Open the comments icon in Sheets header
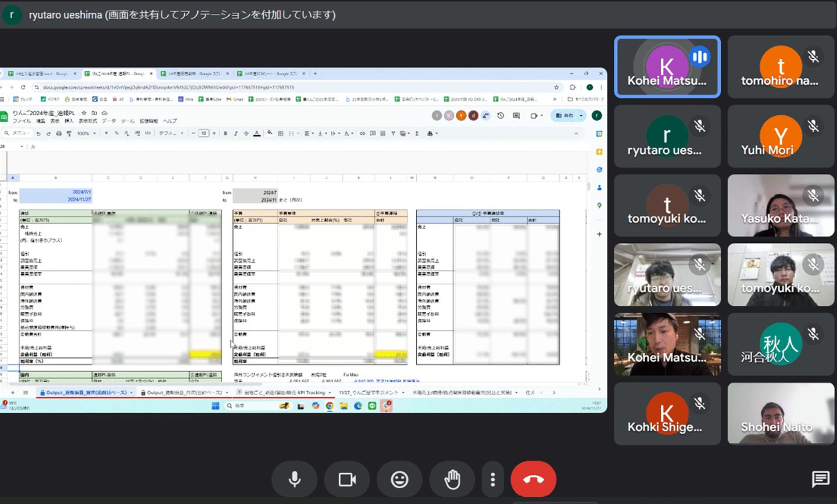837x504 pixels. pyautogui.click(x=516, y=116)
